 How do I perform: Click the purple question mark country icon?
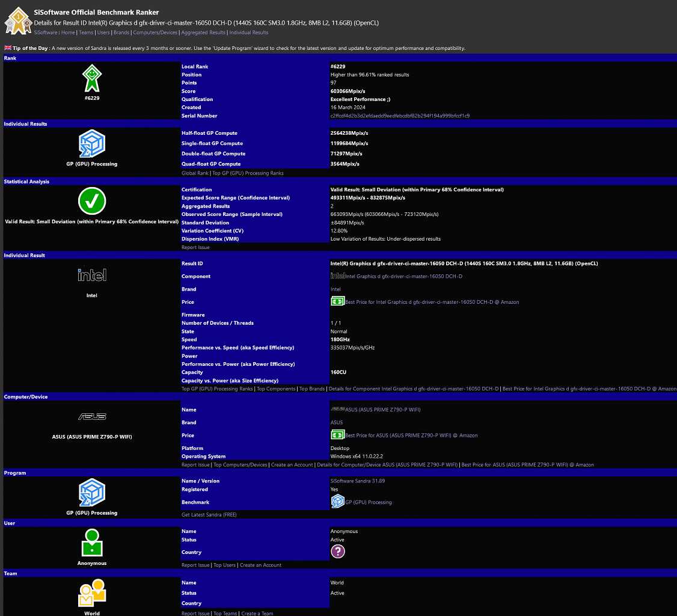(x=338, y=551)
